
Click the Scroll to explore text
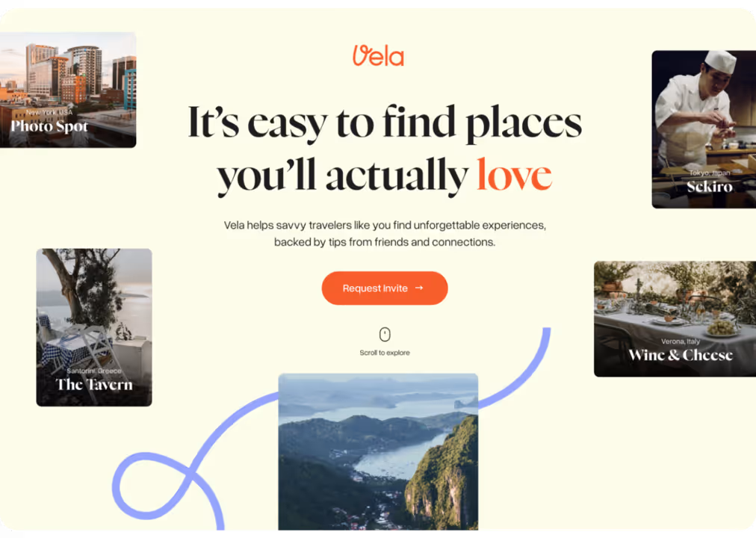[385, 353]
